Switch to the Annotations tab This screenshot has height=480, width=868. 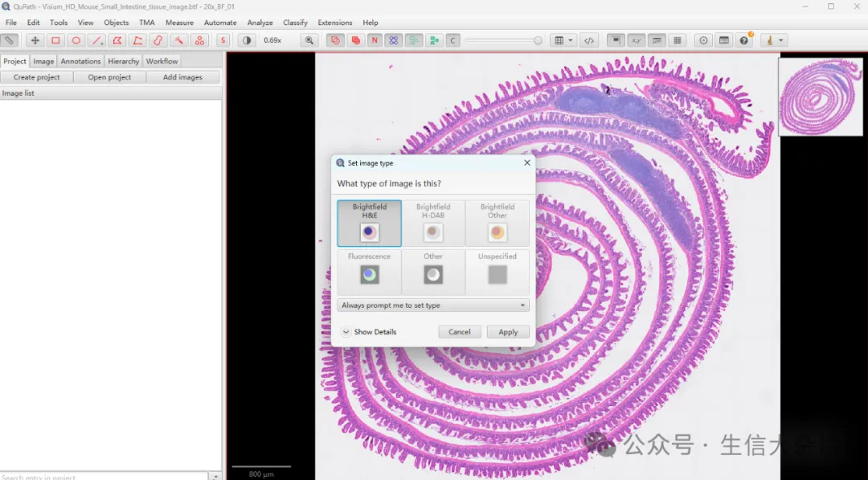pos(81,61)
